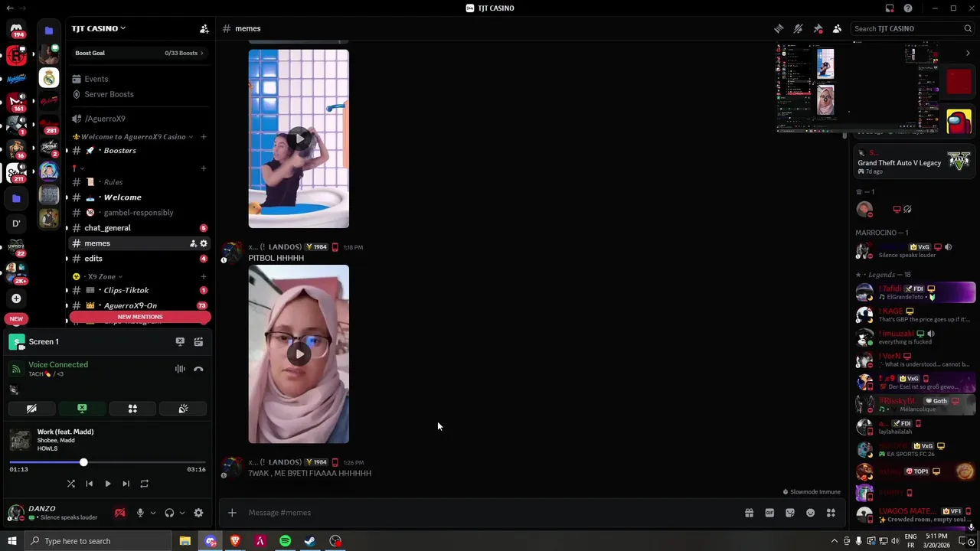This screenshot has height=551, width=980.
Task: Open the emoji picker
Action: pos(810,513)
